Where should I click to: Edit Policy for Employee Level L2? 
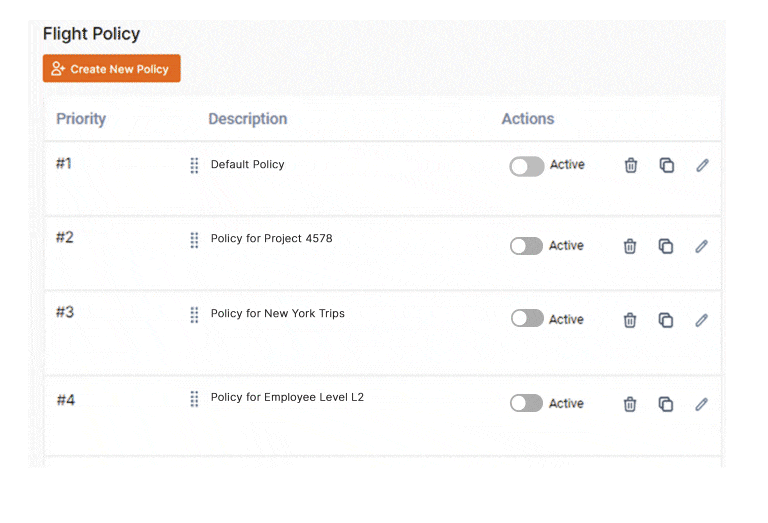[x=701, y=404]
